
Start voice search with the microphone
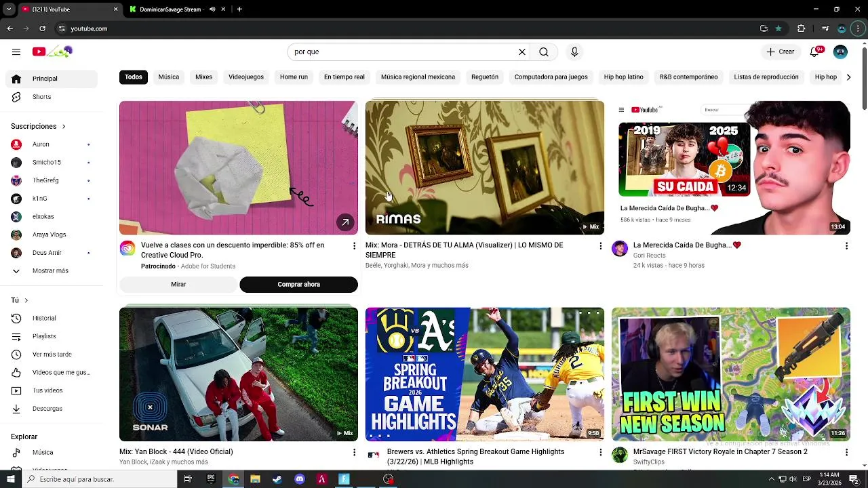[x=574, y=52]
